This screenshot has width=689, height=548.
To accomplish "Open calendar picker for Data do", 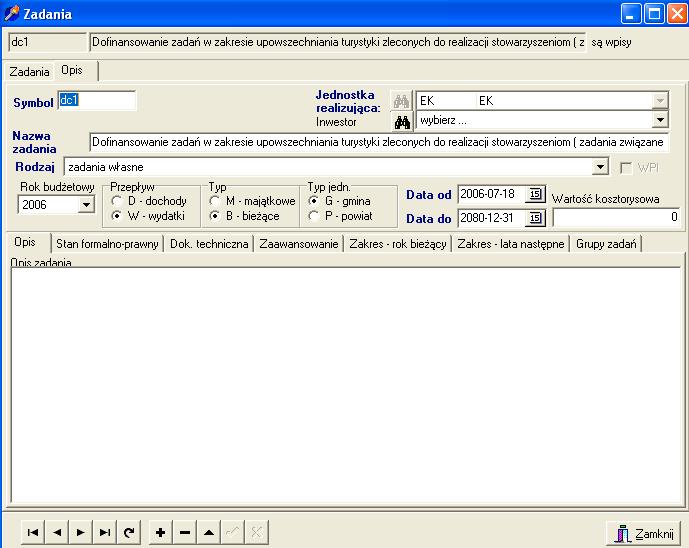I will [535, 218].
